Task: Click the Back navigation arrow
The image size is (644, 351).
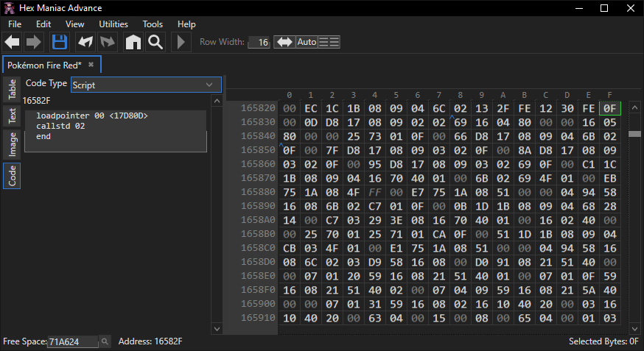Action: coord(12,42)
